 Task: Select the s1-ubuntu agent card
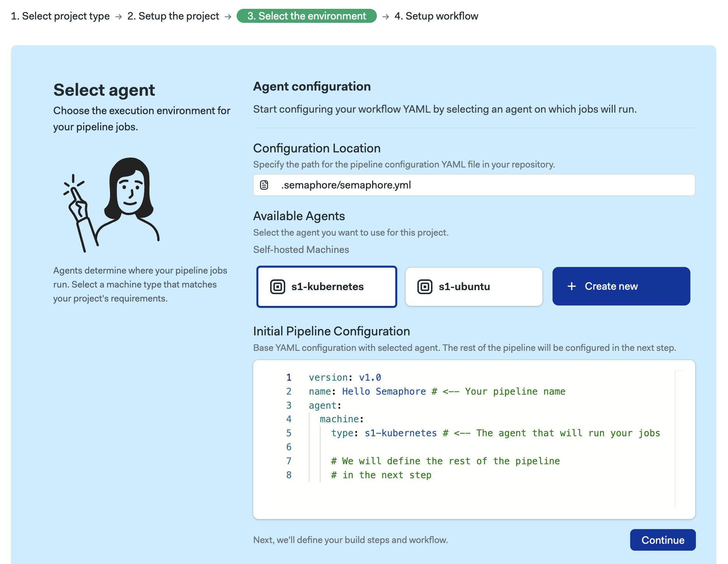(474, 286)
